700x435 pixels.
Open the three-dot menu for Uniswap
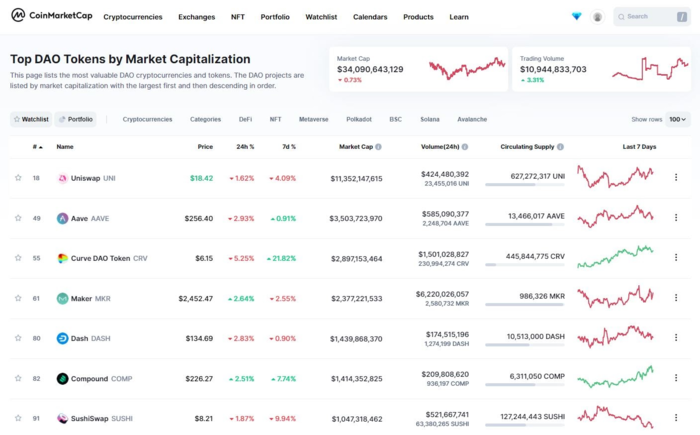[x=676, y=177]
